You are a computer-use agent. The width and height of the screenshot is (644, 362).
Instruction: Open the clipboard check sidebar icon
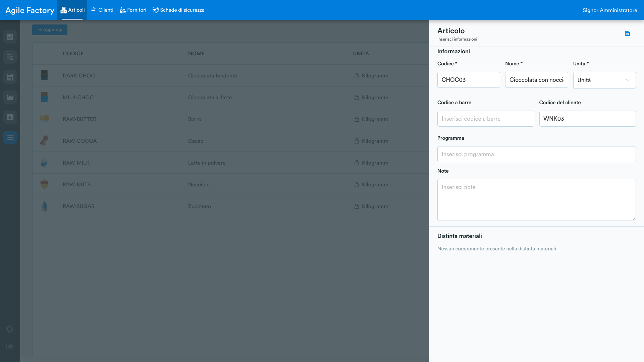(10, 37)
